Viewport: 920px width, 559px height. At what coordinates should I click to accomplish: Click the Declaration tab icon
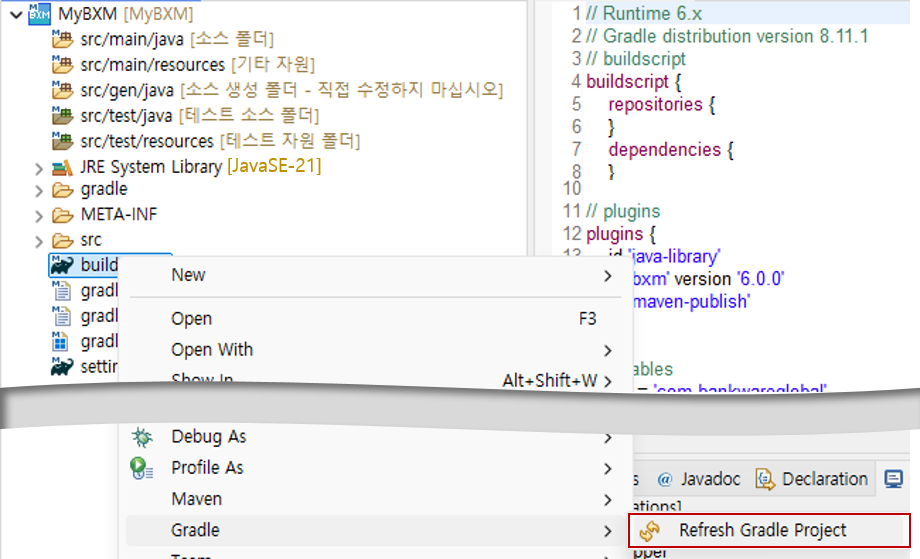point(765,480)
